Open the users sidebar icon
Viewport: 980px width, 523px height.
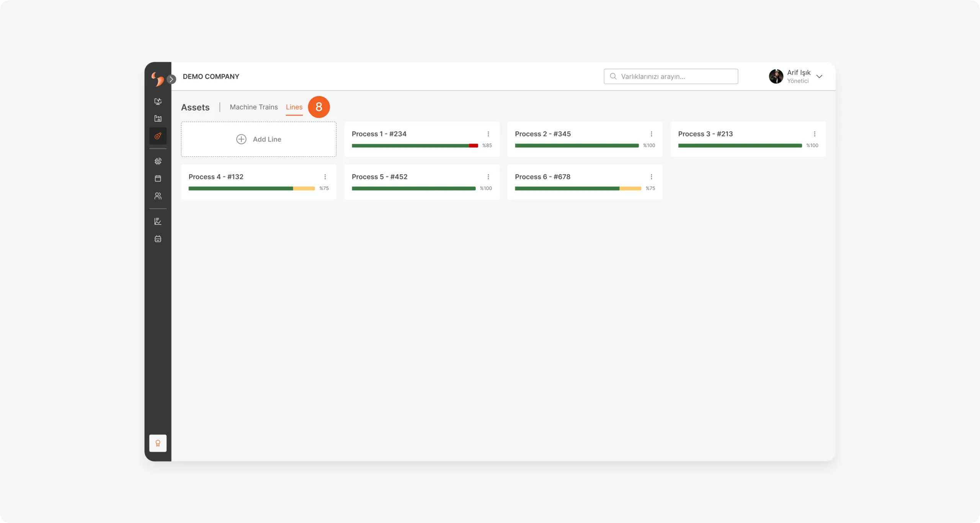pos(158,196)
